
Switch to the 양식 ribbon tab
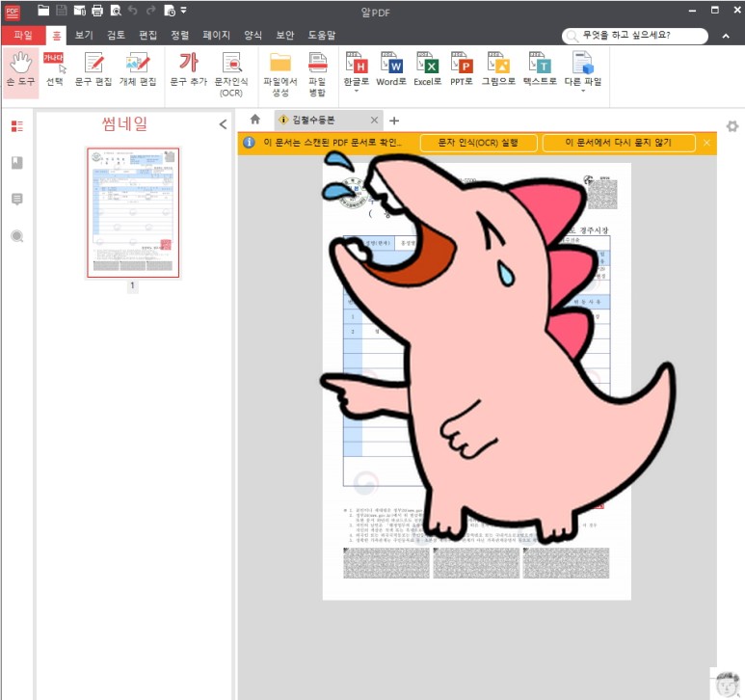pyautogui.click(x=253, y=35)
